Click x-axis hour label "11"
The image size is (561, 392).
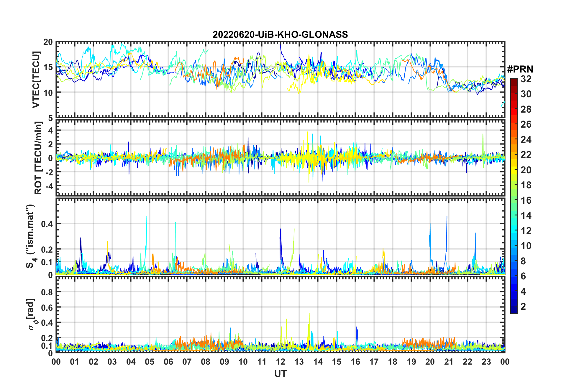pyautogui.click(x=262, y=362)
